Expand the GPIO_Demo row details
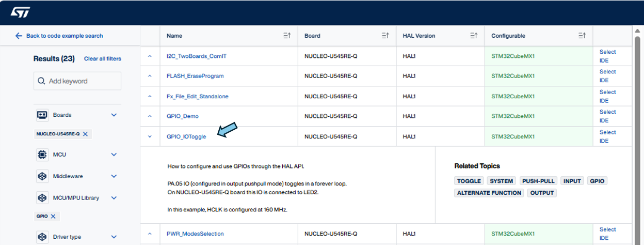Screen dimensions: 644x247 pos(150,116)
